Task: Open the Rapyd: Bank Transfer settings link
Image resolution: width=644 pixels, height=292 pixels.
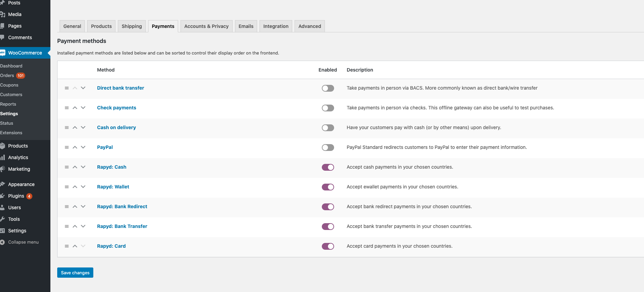Action: point(122,226)
